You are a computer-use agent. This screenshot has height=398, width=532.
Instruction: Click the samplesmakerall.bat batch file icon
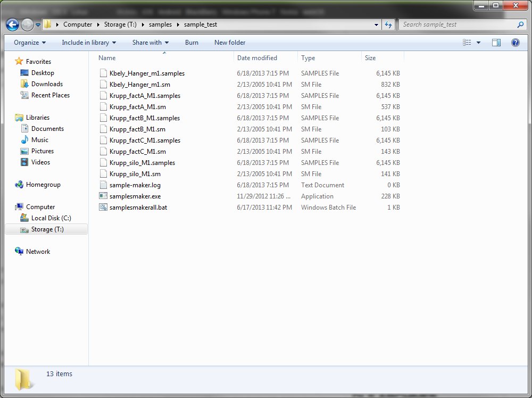tap(103, 208)
